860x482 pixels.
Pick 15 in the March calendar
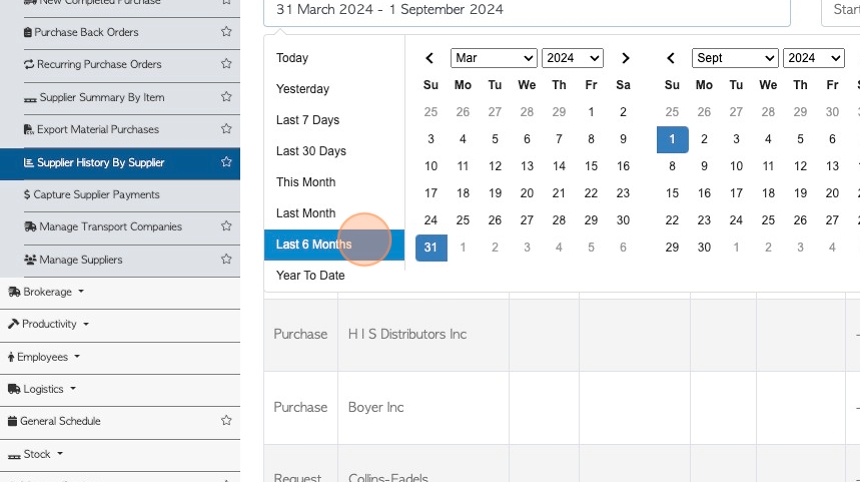(x=591, y=166)
